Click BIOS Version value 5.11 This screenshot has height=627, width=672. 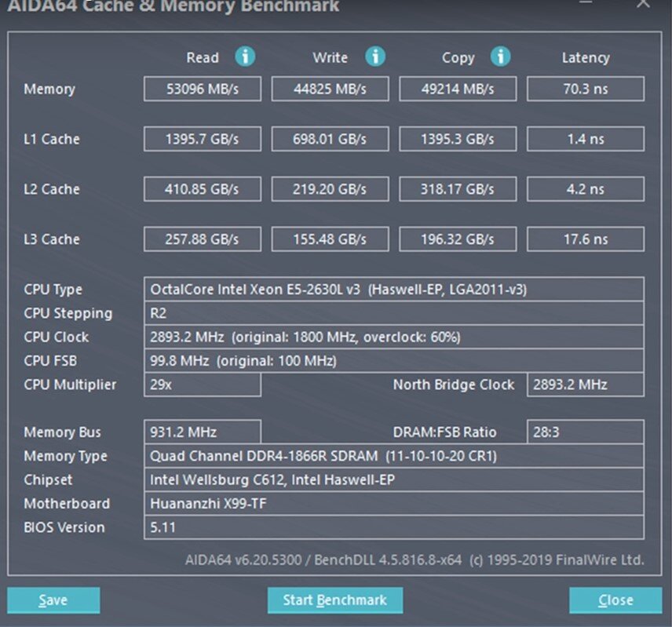pyautogui.click(x=394, y=527)
